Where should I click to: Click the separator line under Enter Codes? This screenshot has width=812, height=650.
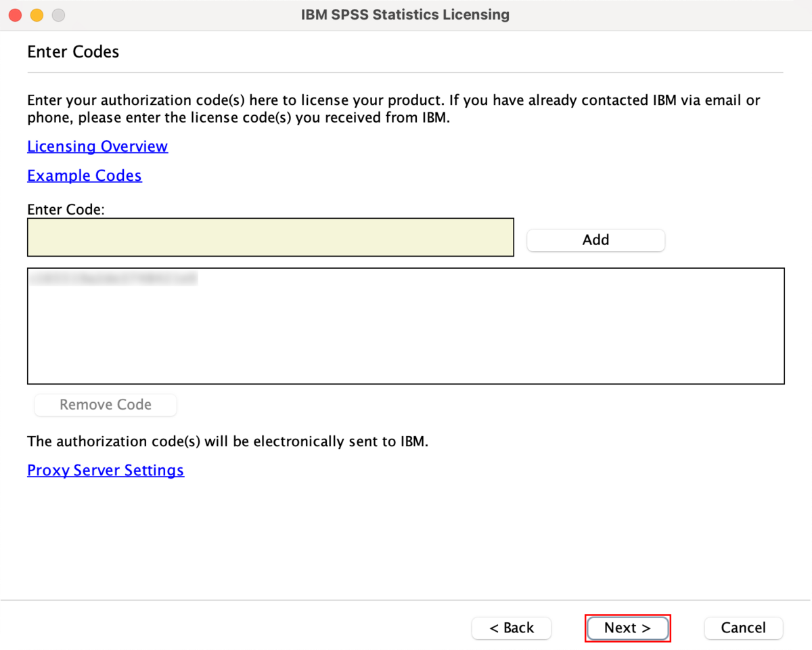tap(405, 72)
